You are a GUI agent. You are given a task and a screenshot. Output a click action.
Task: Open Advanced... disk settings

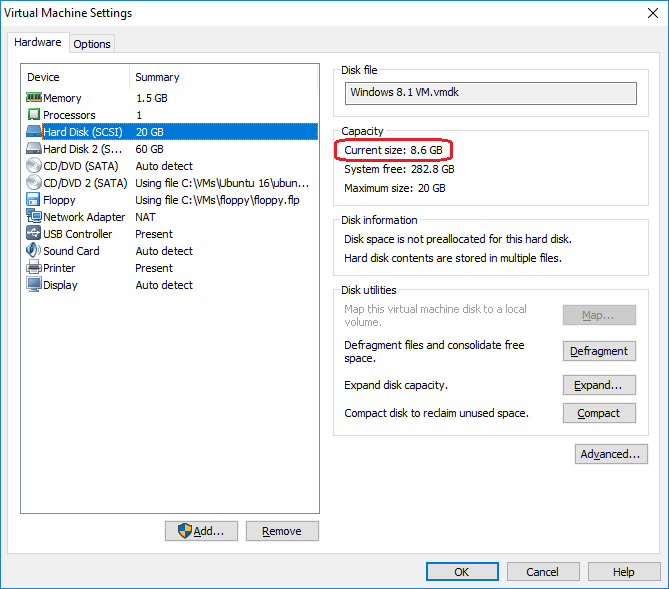pyautogui.click(x=611, y=454)
